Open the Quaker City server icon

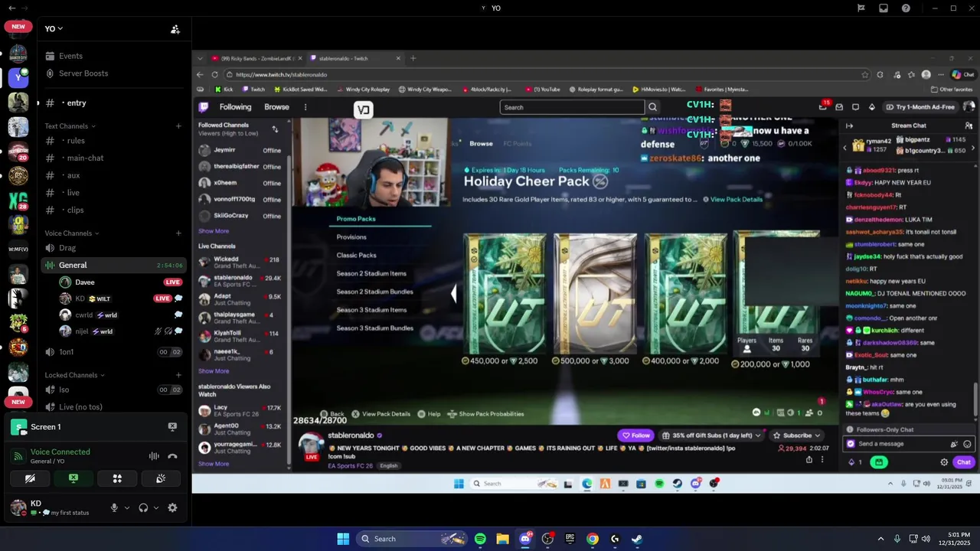click(x=18, y=54)
